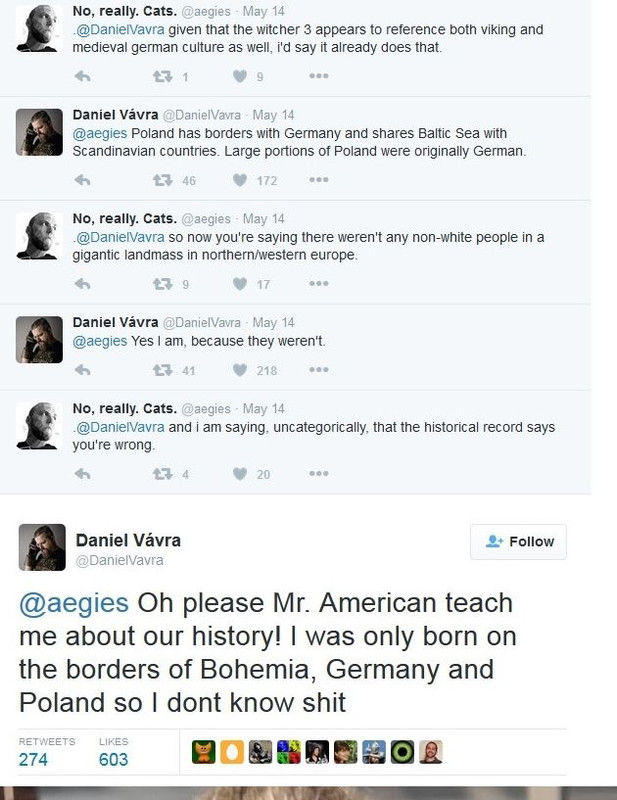Reply to the 'gigantic landmass' tweet
617x800 pixels.
[x=83, y=284]
